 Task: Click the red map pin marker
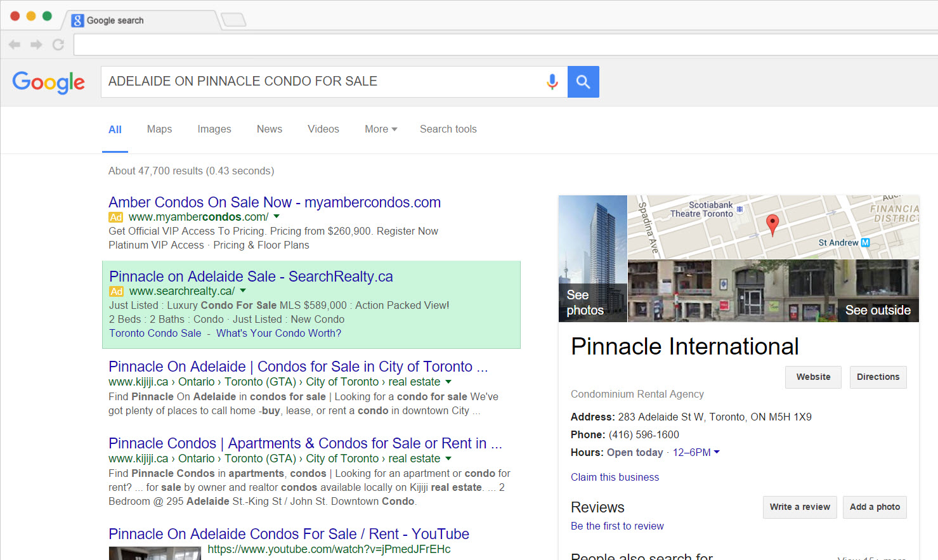click(772, 224)
